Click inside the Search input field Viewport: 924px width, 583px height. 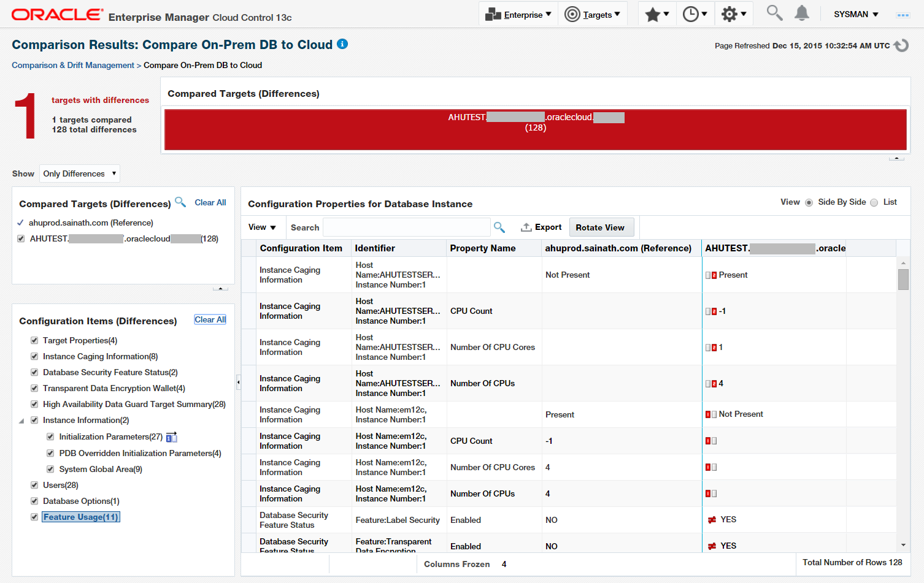(x=407, y=227)
